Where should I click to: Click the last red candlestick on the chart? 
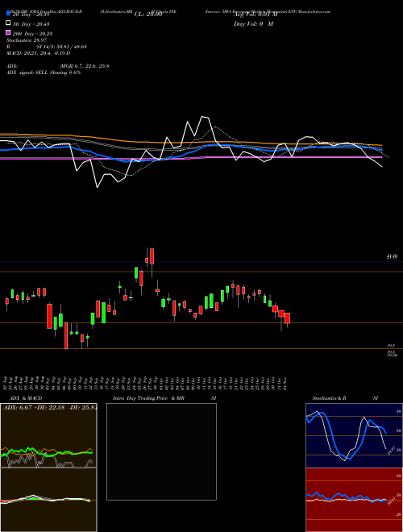coord(287,318)
